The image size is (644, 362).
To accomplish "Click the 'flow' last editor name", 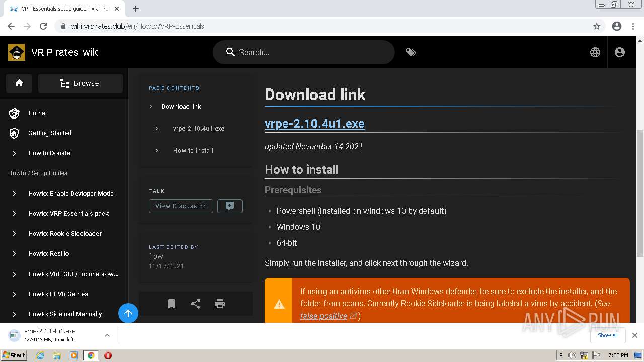I will [x=156, y=256].
